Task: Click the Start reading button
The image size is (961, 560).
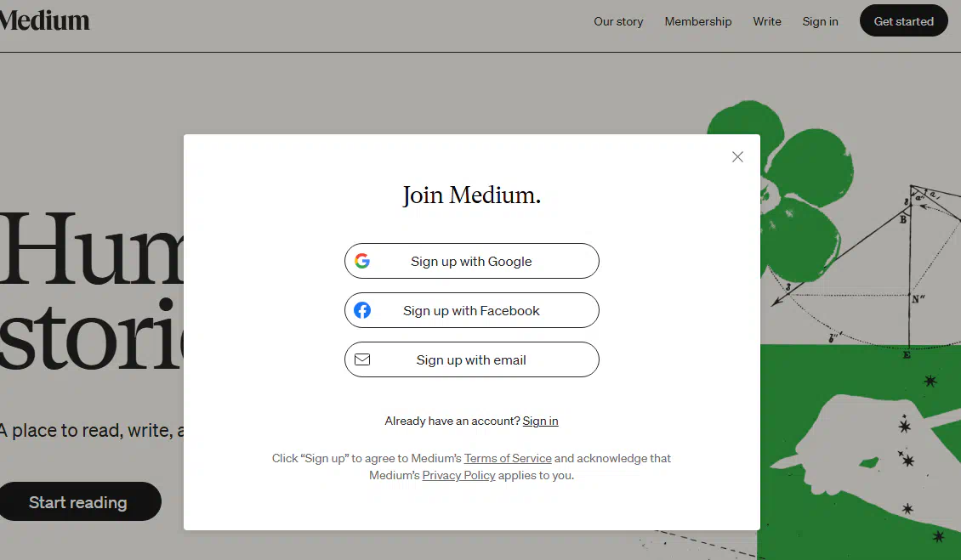Action: (79, 502)
